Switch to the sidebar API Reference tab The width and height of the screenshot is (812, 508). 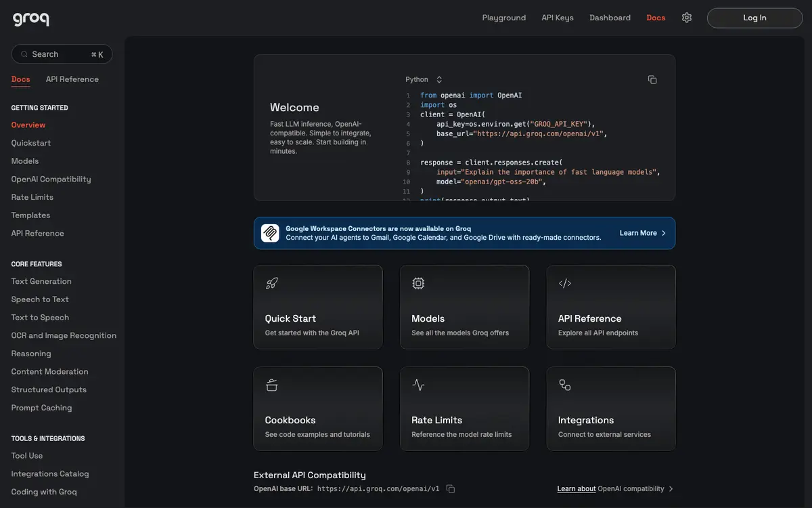coord(72,79)
